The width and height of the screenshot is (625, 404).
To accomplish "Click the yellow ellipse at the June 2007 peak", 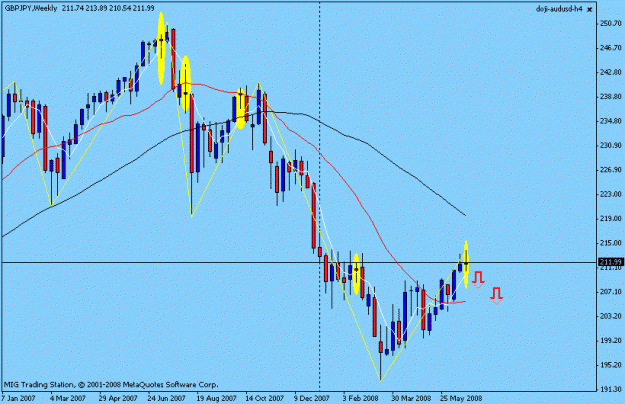I will click(x=161, y=49).
